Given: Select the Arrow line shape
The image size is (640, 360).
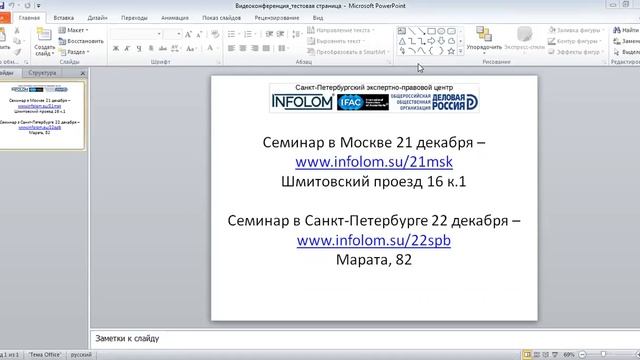Looking at the screenshot, I should (x=422, y=31).
